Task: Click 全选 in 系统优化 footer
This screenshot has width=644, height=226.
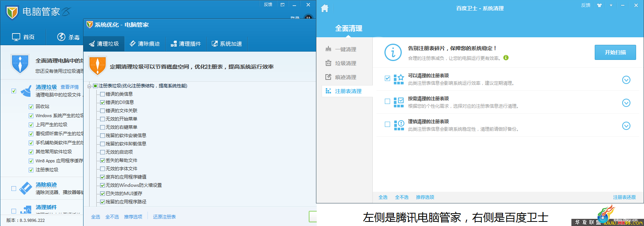Action: tap(96, 217)
